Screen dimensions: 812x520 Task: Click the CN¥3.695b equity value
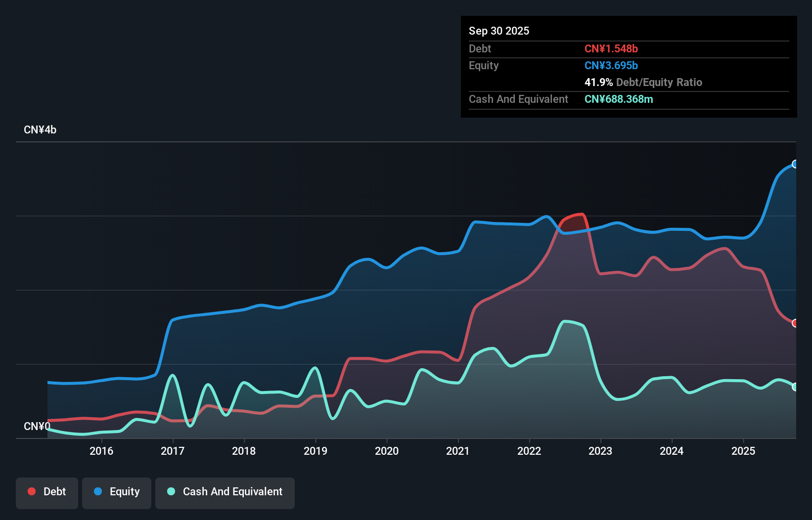(x=611, y=65)
